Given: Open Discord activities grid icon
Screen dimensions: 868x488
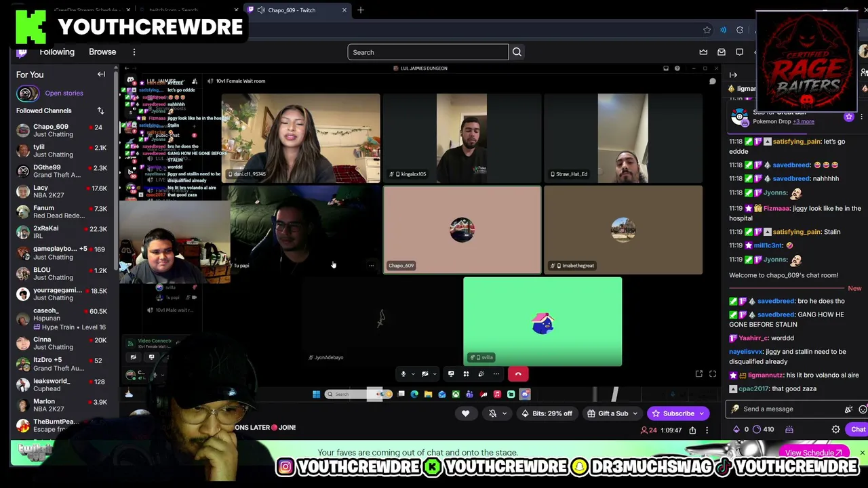Looking at the screenshot, I should pyautogui.click(x=466, y=373).
